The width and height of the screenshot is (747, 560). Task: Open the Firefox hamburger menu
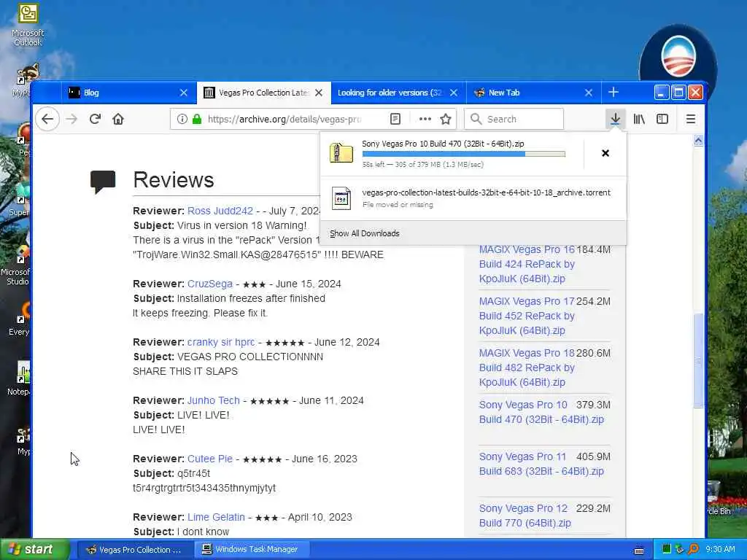690,119
